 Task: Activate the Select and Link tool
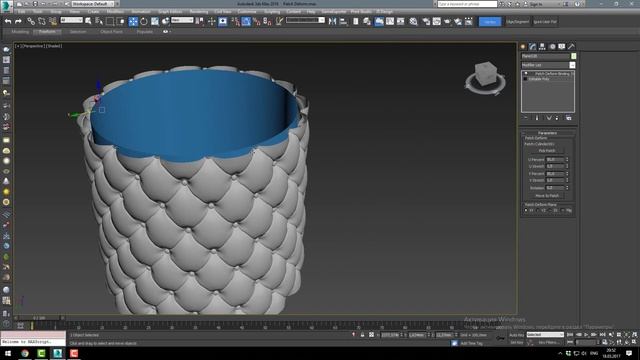[31, 21]
